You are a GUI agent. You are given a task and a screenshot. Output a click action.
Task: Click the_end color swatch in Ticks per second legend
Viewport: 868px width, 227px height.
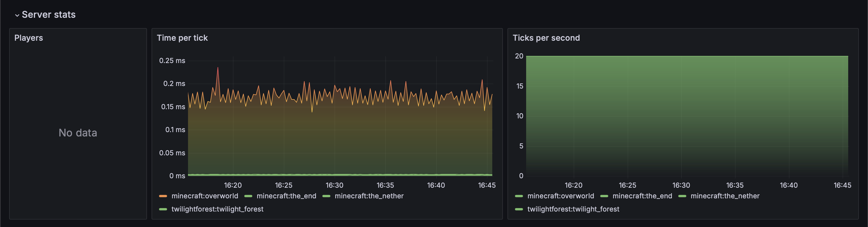[604, 196]
